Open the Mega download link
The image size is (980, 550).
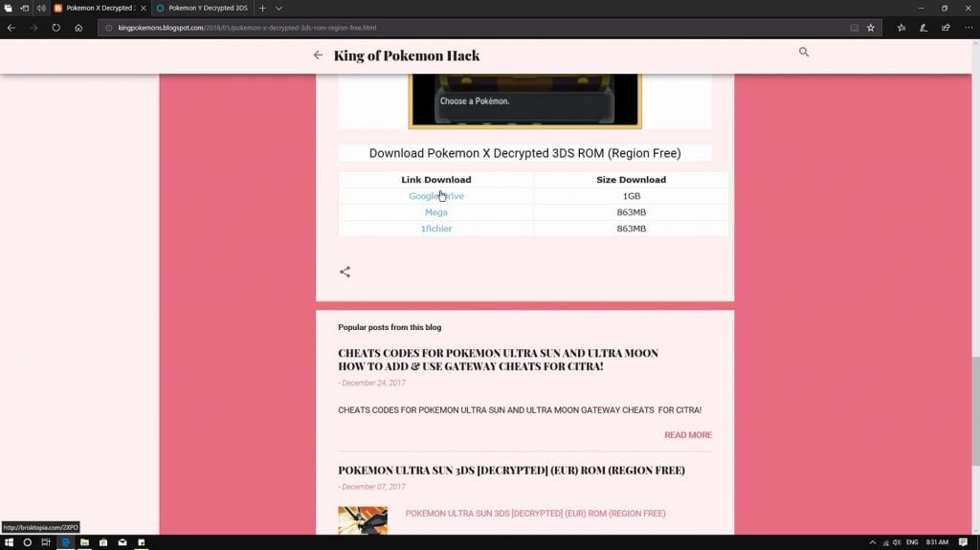(x=436, y=212)
